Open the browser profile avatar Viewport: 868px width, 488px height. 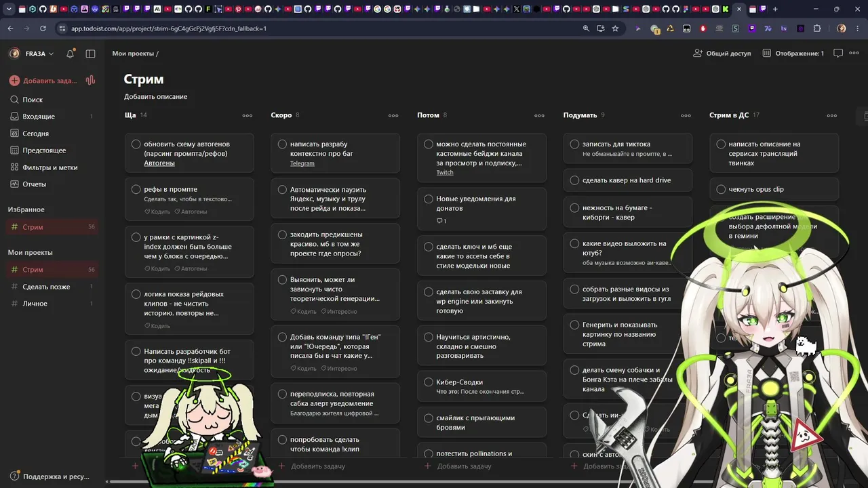(842, 28)
